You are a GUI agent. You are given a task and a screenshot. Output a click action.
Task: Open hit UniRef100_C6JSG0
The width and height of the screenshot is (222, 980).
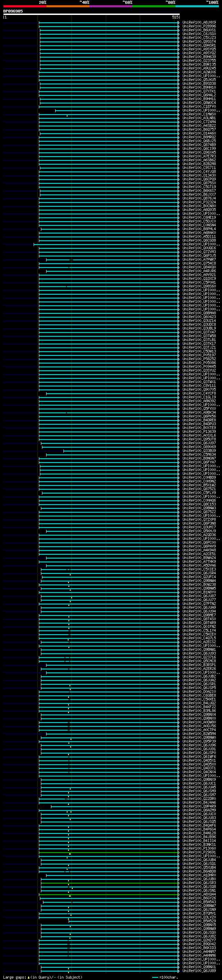coord(199,34)
